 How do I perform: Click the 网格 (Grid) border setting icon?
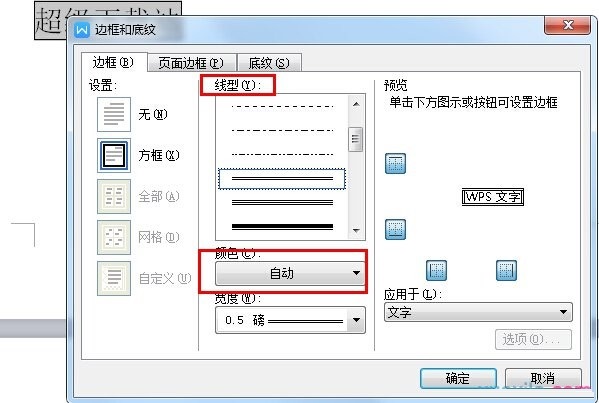[x=114, y=237]
